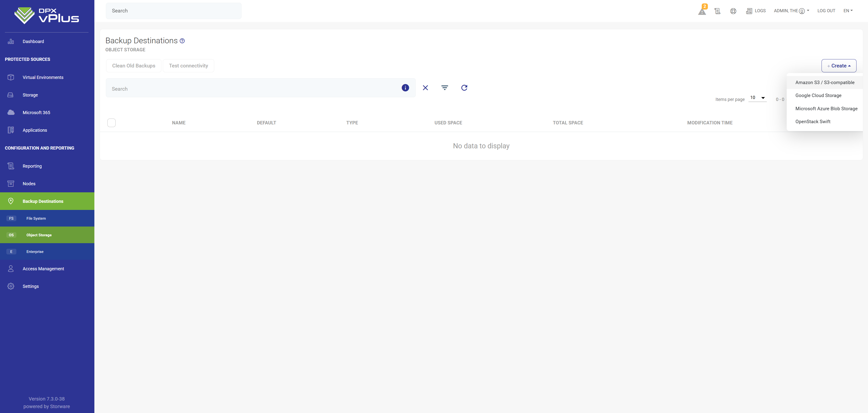The height and width of the screenshot is (413, 868).
Task: Toggle the select-all checkbox in table header
Action: (111, 123)
